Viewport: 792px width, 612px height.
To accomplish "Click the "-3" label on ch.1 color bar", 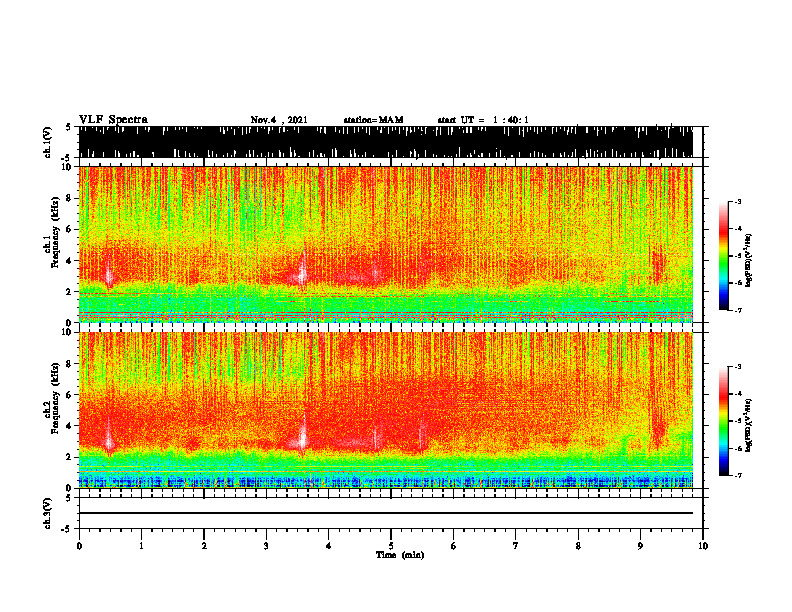I will point(737,202).
